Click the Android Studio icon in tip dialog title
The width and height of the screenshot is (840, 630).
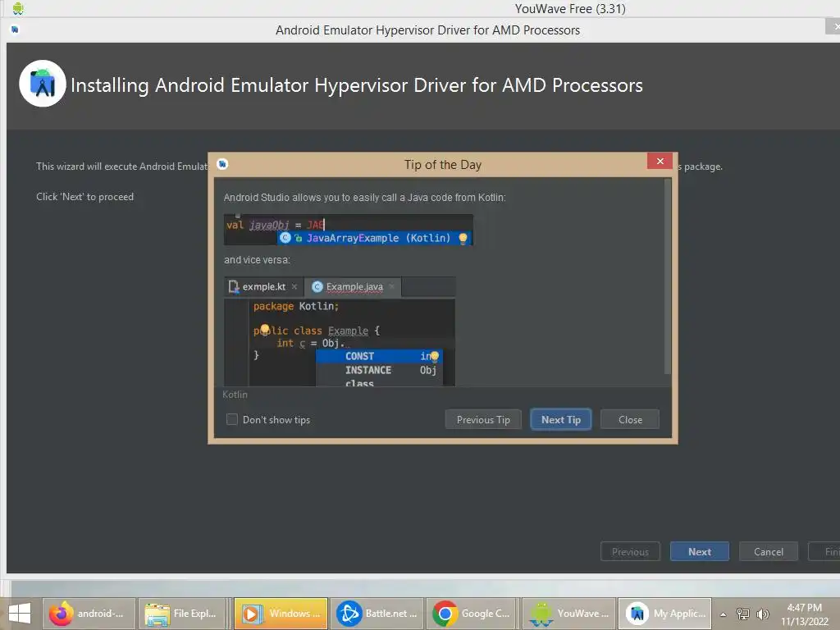coord(222,164)
